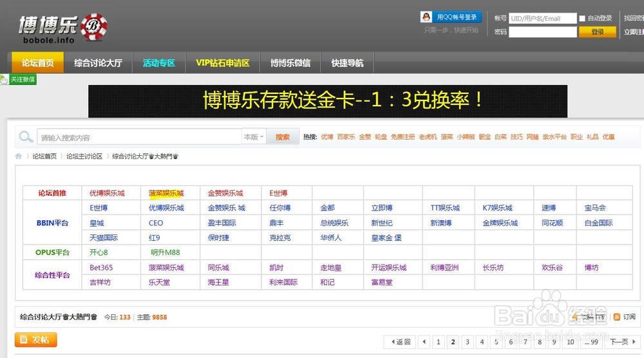
Task: Click the CEO table link
Action: pyautogui.click(x=156, y=223)
